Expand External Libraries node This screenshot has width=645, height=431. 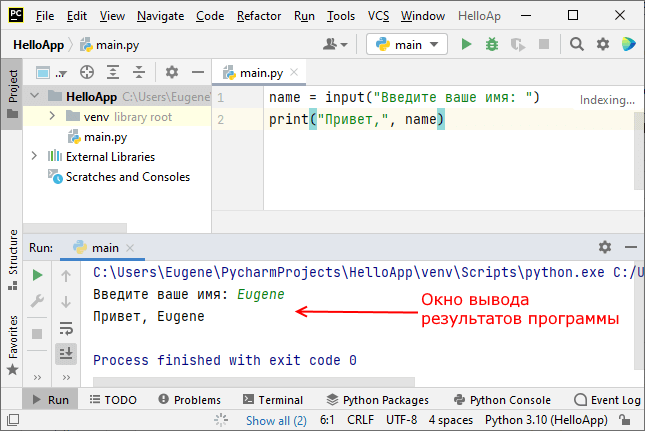[34, 156]
